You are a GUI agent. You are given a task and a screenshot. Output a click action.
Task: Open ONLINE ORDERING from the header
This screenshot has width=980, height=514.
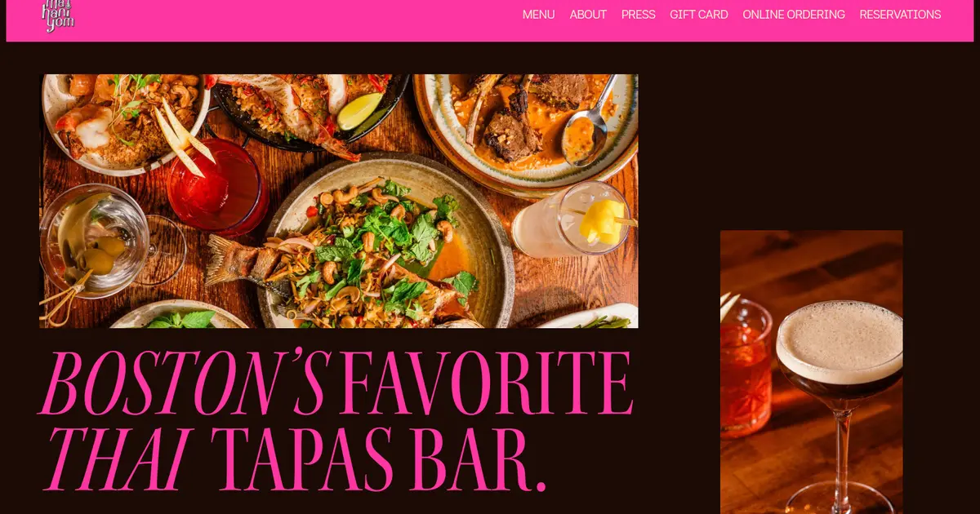point(794,15)
